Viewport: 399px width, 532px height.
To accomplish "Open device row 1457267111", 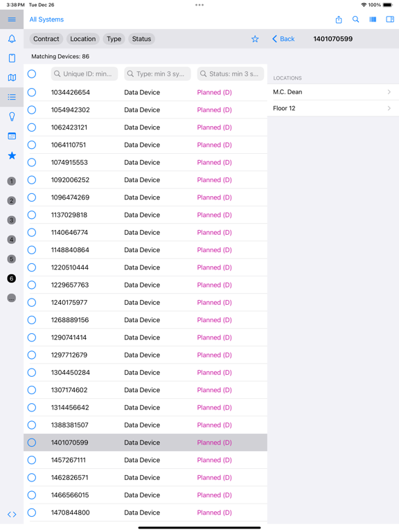I will [145, 460].
